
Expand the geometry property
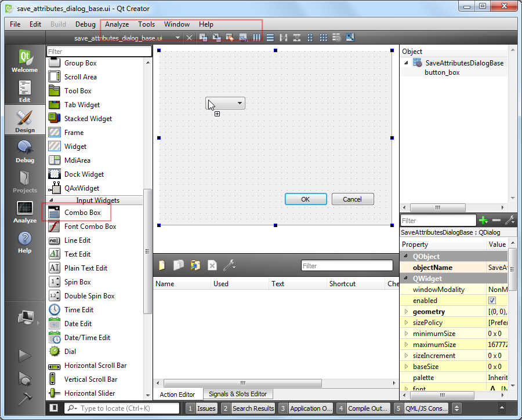406,312
